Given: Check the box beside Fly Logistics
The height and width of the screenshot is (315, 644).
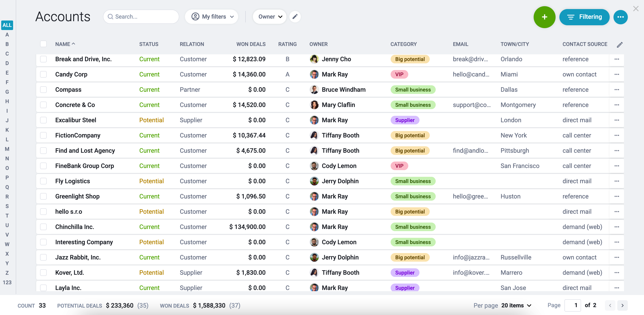Looking at the screenshot, I should (44, 181).
